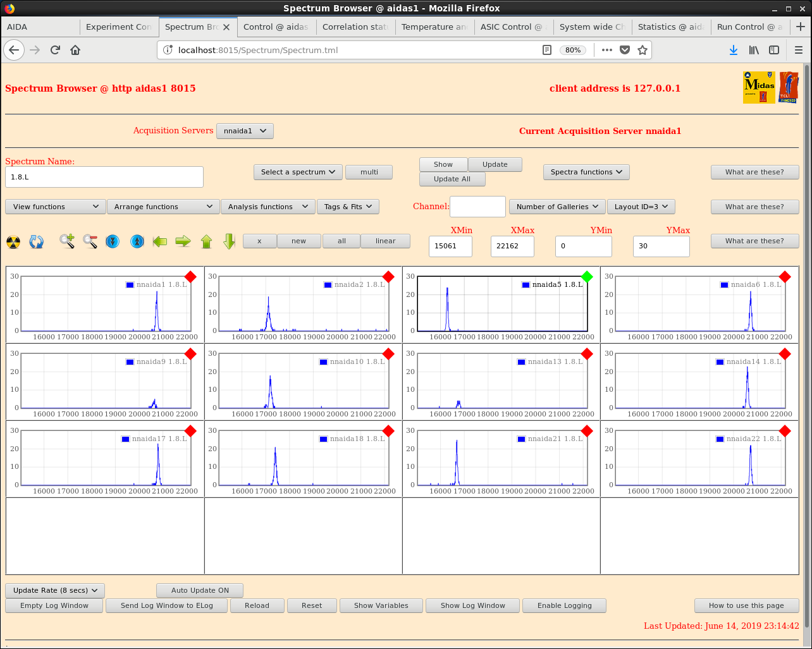812x649 pixels.
Task: Open the Update Rate (8 secs) dropdown
Action: pos(55,590)
